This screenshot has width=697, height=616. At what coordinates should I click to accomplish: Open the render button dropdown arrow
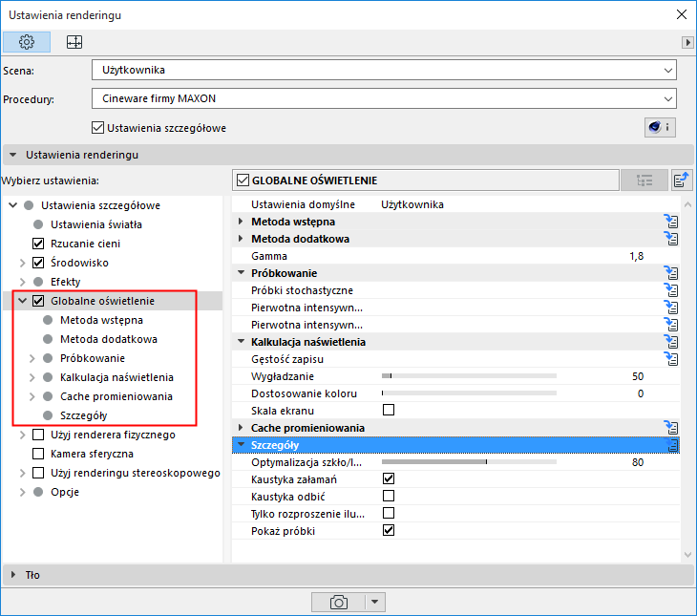pos(375,603)
